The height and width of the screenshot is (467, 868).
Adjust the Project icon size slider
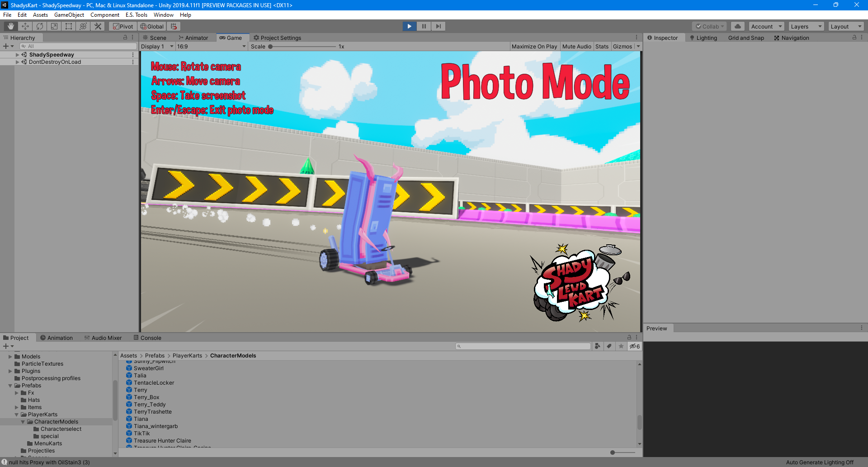click(623, 453)
